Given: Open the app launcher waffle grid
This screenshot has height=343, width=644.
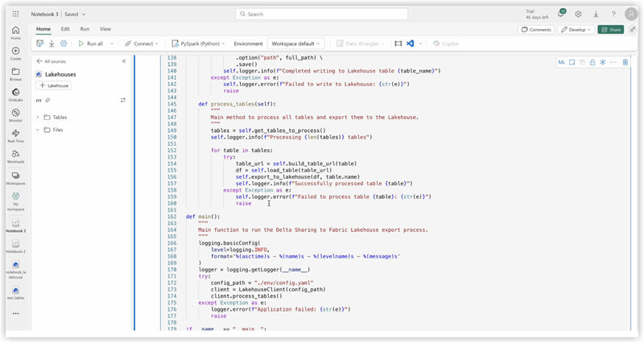Looking at the screenshot, I should 15,14.
